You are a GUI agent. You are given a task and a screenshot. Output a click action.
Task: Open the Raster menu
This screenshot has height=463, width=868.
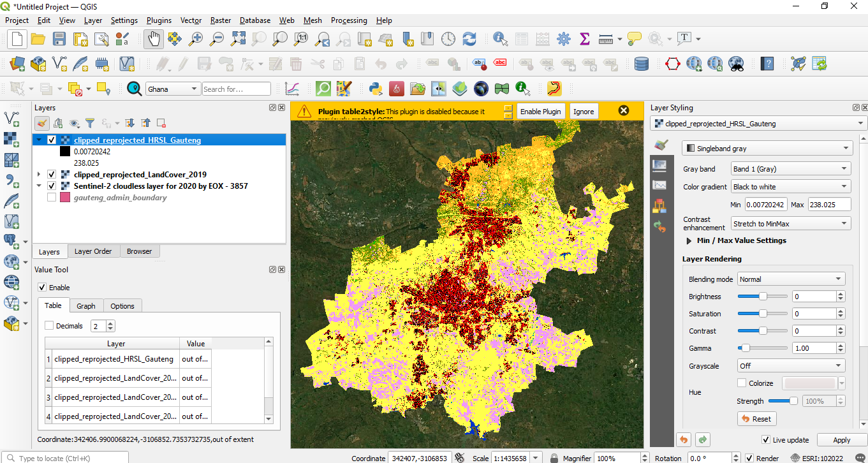pyautogui.click(x=221, y=20)
